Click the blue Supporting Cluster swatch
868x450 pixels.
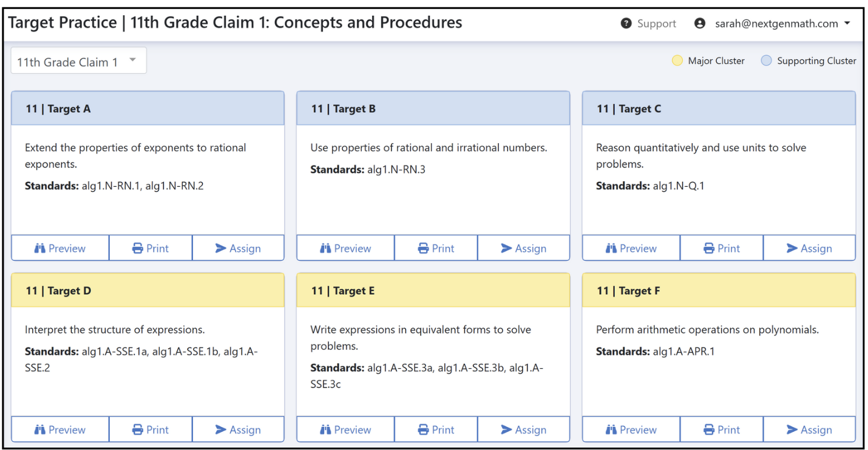coord(767,61)
